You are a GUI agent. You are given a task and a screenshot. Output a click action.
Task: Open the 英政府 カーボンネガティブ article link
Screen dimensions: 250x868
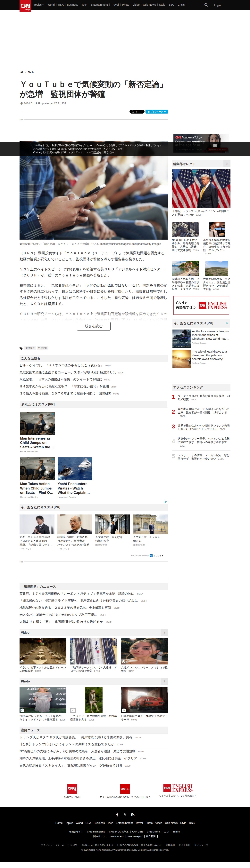(x=77, y=594)
